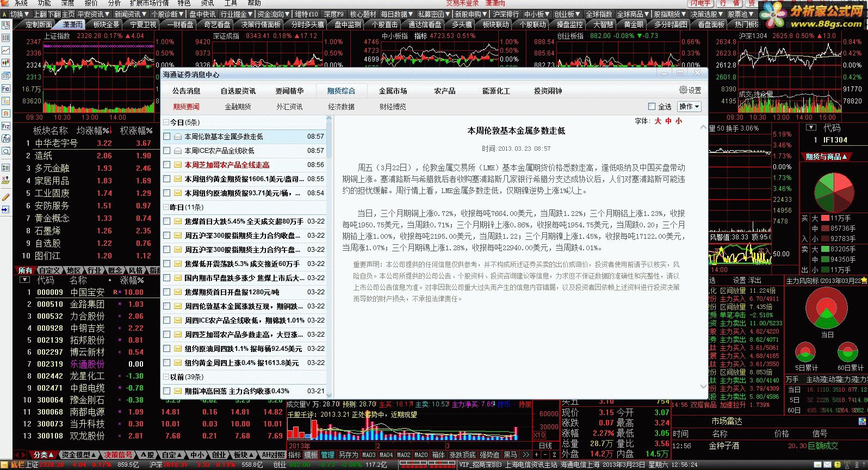Click the application logo in top-left corner
Image resolution: width=868 pixels, height=470 pixels.
pos(4,3)
